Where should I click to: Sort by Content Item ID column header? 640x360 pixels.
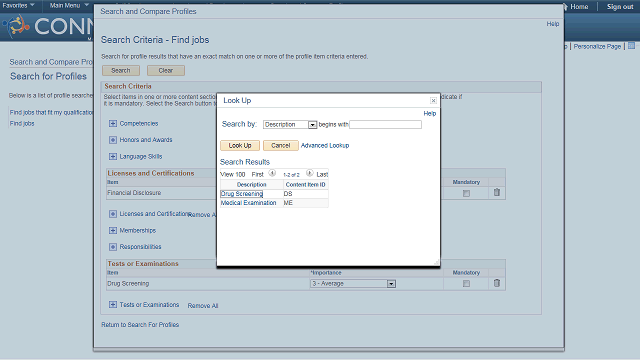click(x=305, y=185)
